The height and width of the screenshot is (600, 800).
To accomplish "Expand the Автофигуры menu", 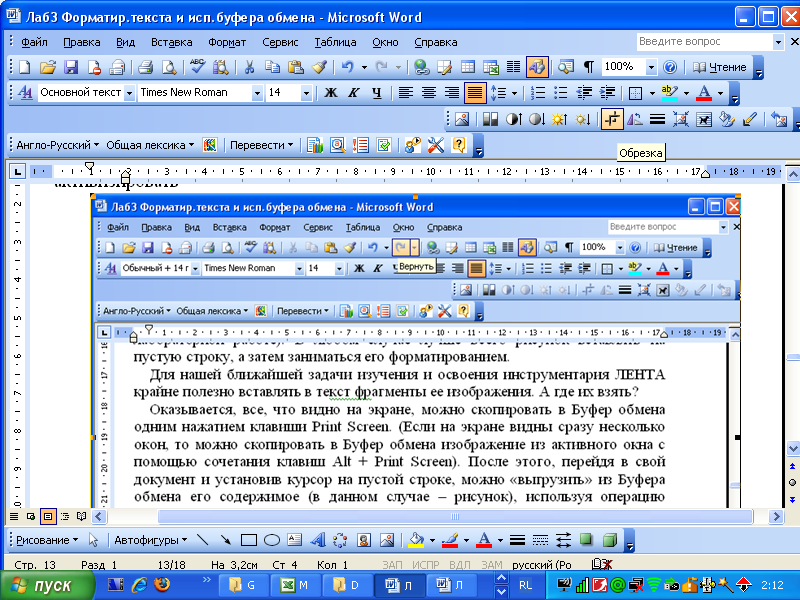I will (x=151, y=540).
